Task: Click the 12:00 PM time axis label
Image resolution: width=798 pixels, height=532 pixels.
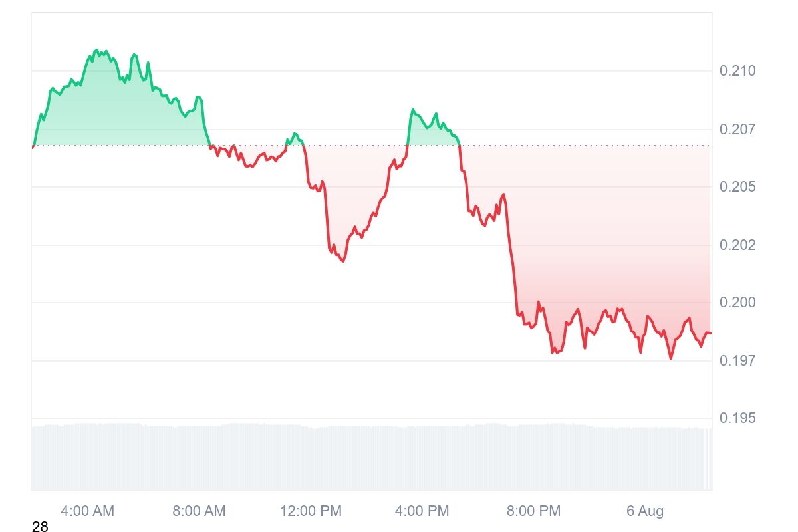Action: click(311, 511)
